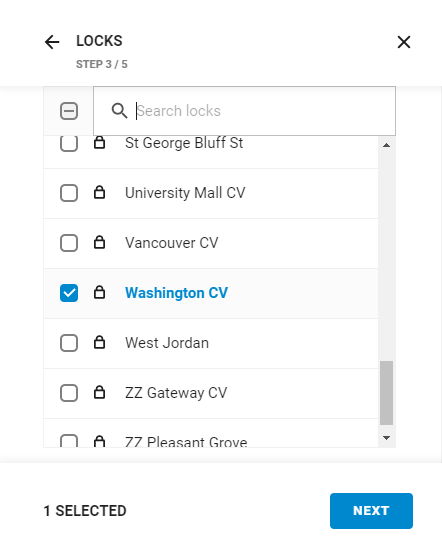
Task: Toggle the select-all checkbox beside search
Action: point(69,111)
